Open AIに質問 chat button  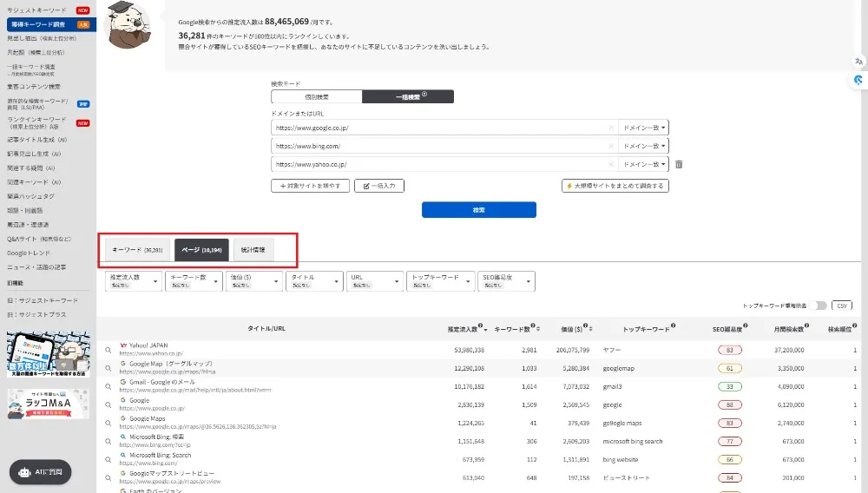pyautogui.click(x=41, y=472)
